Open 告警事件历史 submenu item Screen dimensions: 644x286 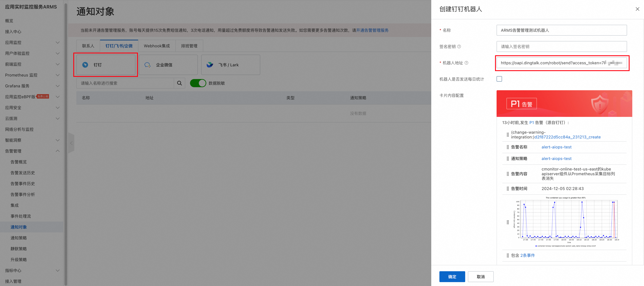[x=23, y=184]
